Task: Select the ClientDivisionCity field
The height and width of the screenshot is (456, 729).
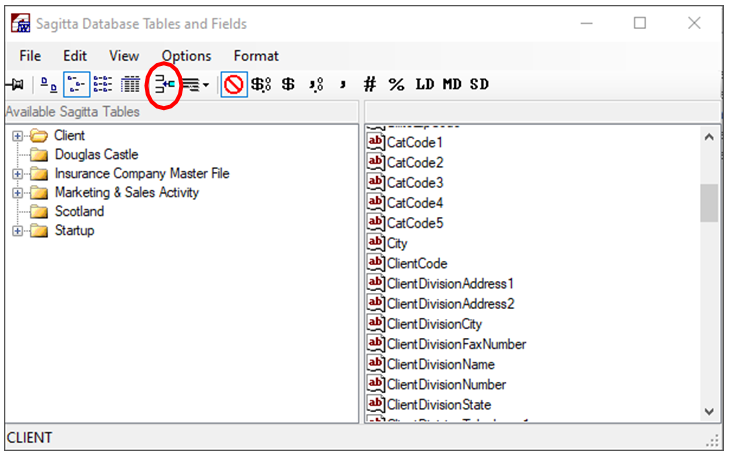Action: [x=434, y=324]
